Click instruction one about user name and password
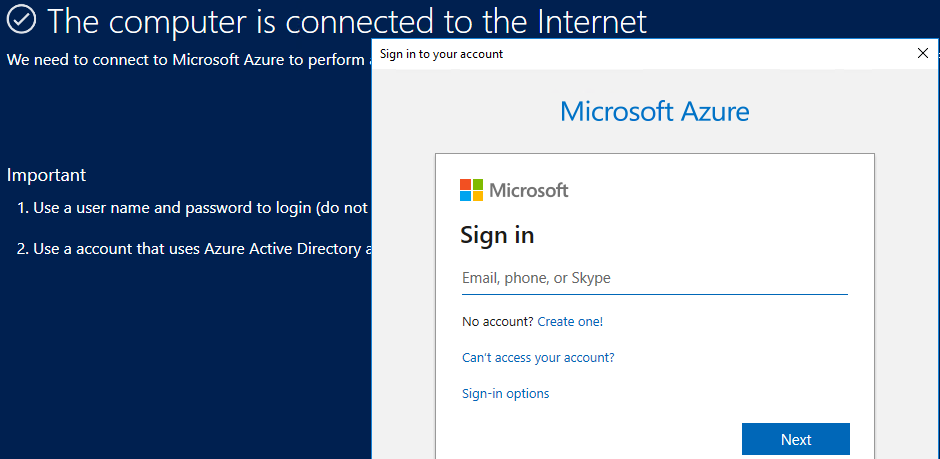940x459 pixels. pyautogui.click(x=194, y=209)
